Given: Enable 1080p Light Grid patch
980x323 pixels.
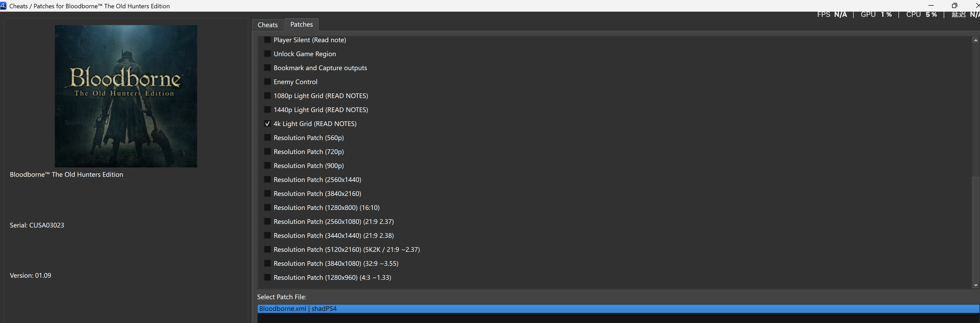Looking at the screenshot, I should [x=268, y=96].
